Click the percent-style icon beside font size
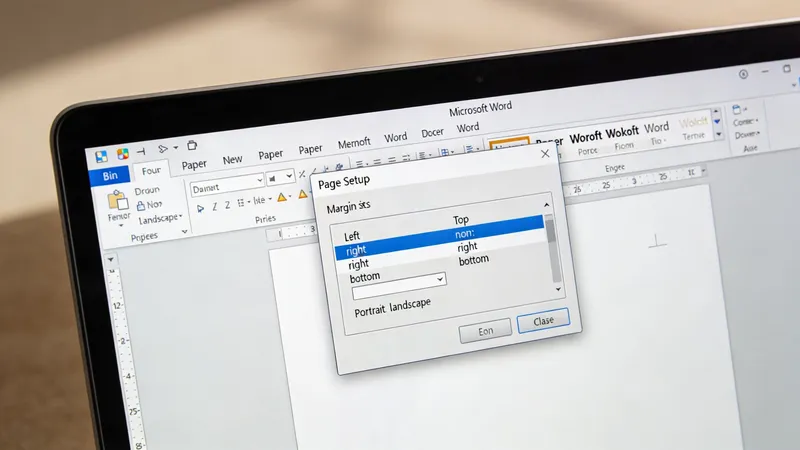The width and height of the screenshot is (800, 450). coord(302,174)
